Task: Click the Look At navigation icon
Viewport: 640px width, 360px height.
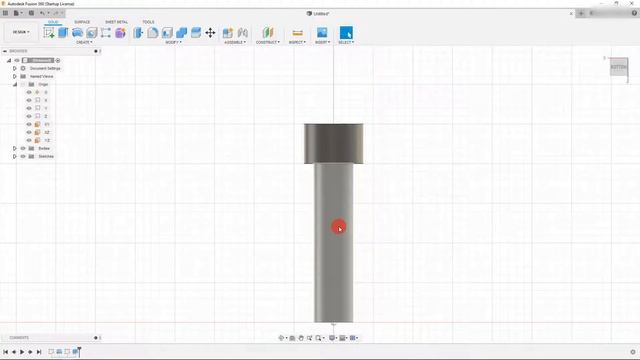Action: coord(292,338)
